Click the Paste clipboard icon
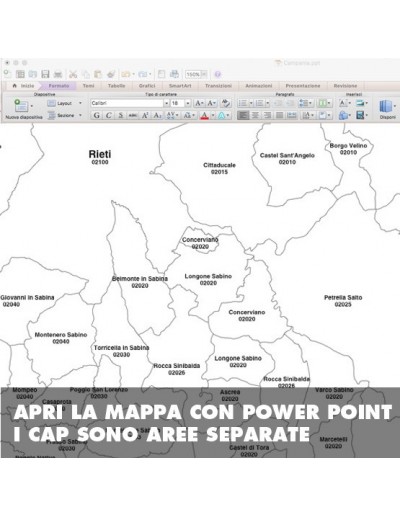 [98, 74]
